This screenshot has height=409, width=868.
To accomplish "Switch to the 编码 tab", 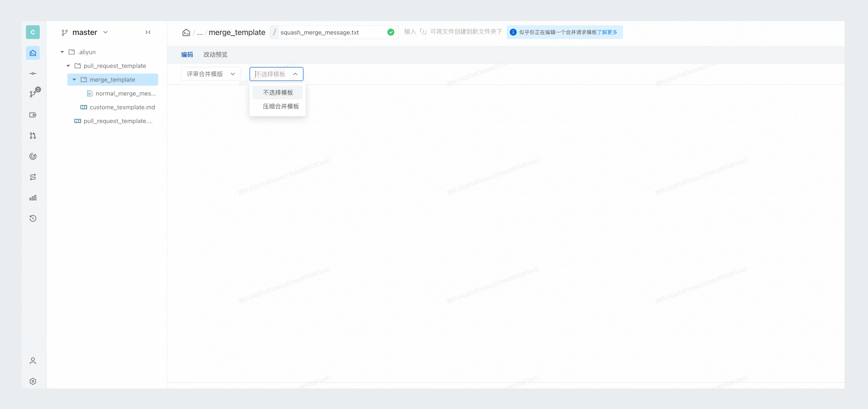I will coord(187,55).
